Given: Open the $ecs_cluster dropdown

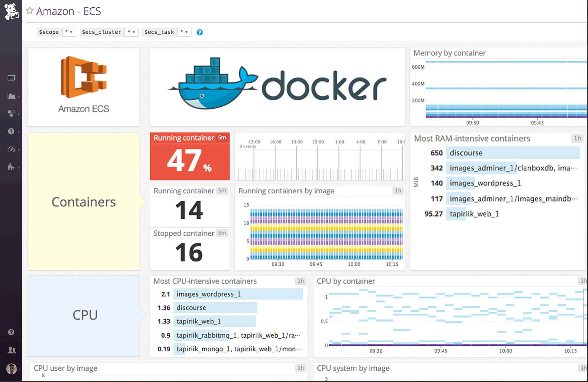Looking at the screenshot, I should click(131, 32).
